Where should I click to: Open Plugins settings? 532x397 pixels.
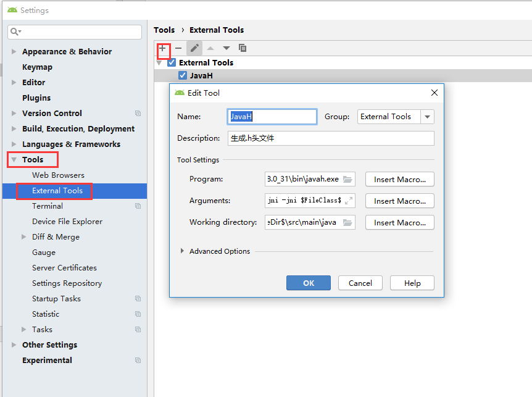click(36, 98)
